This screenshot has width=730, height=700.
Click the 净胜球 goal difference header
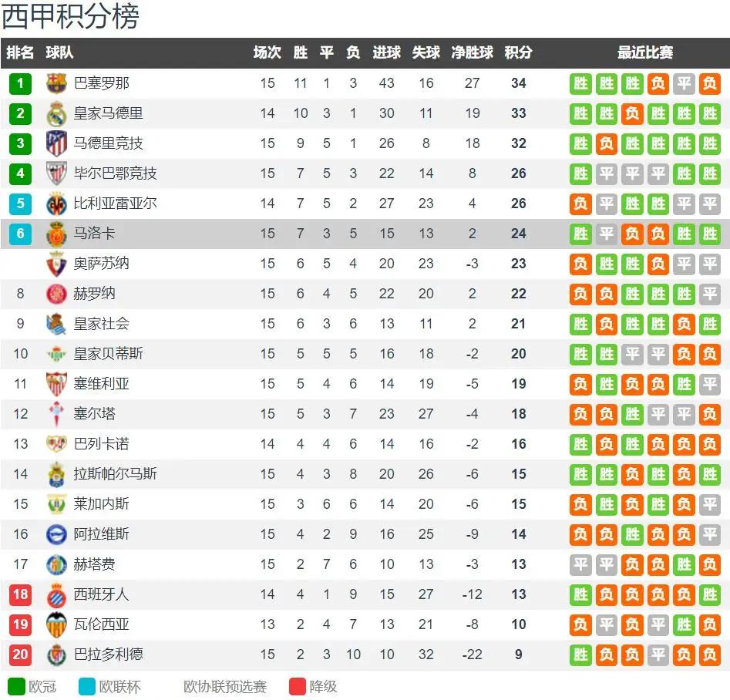click(472, 52)
